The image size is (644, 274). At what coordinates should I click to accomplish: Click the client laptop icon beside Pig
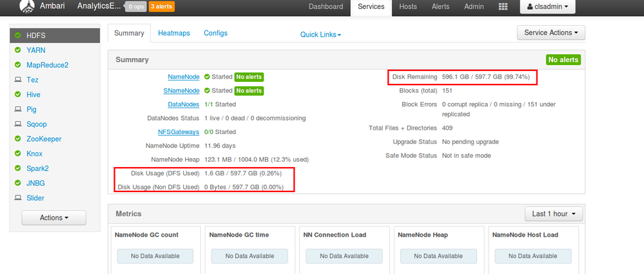pos(17,109)
